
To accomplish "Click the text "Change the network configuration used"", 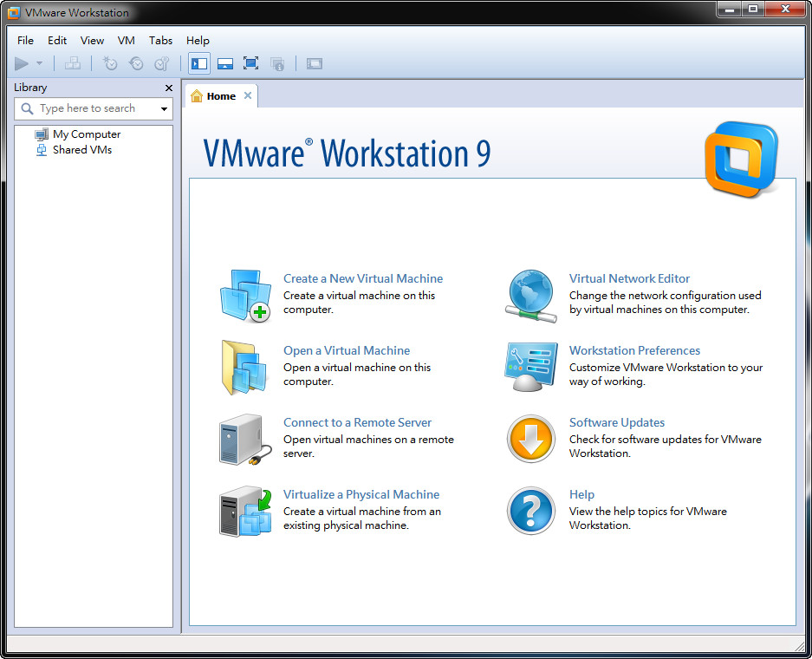I will [x=666, y=296].
